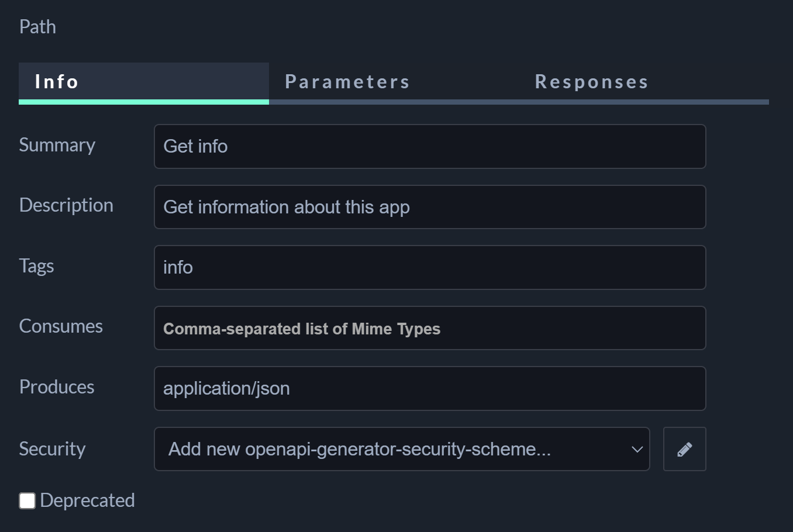793x532 pixels.
Task: Click the chevron arrow in the Security dropdown
Action: tap(637, 449)
